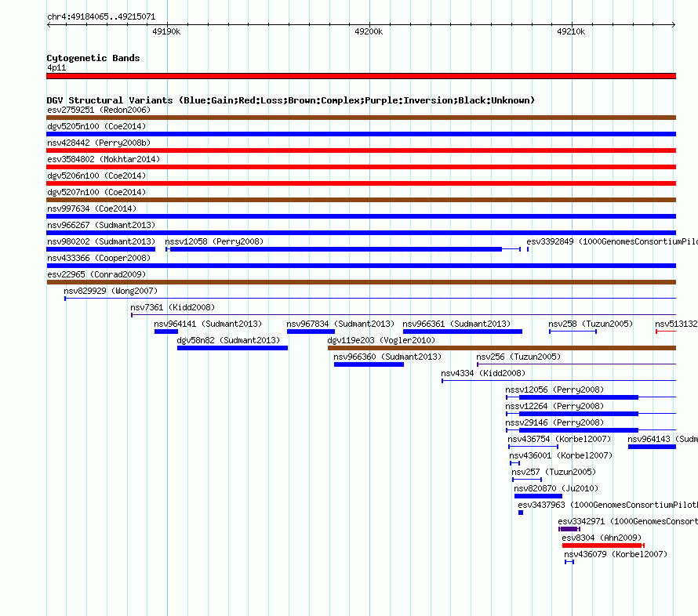698x616 pixels.
Task: Open esv3392849 1000GenomesConsortium variant label
Action: (x=612, y=241)
